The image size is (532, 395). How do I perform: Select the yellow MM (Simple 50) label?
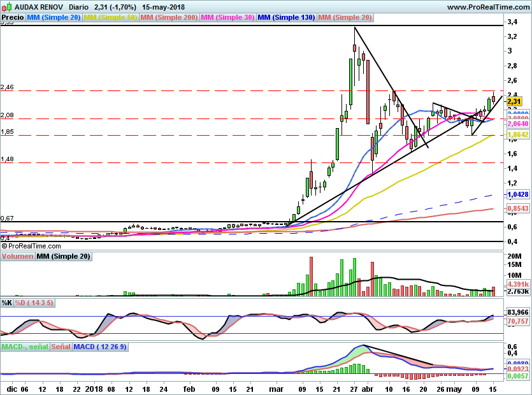(110, 17)
